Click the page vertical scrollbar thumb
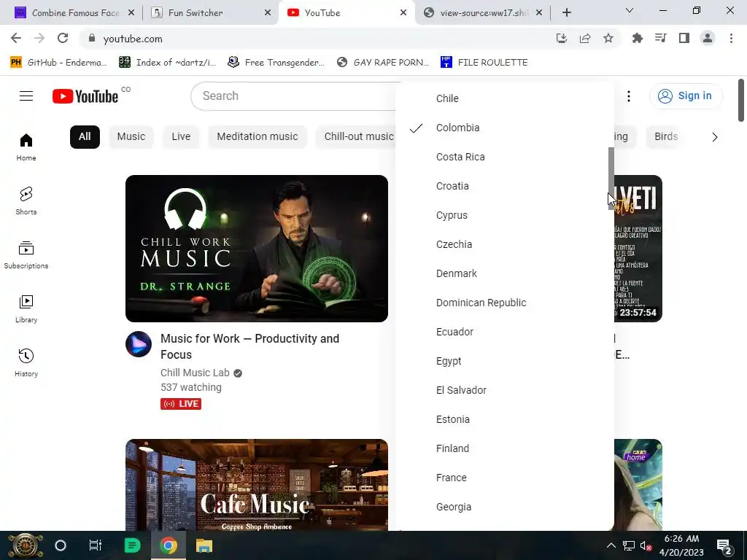The image size is (747, 560). 741,100
